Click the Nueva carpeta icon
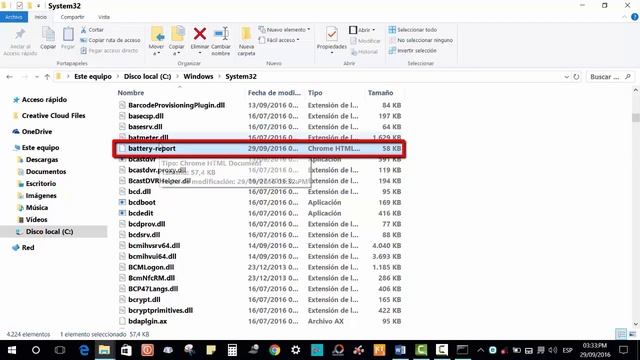Image resolution: width=640 pixels, height=360 pixels. tap(246, 34)
